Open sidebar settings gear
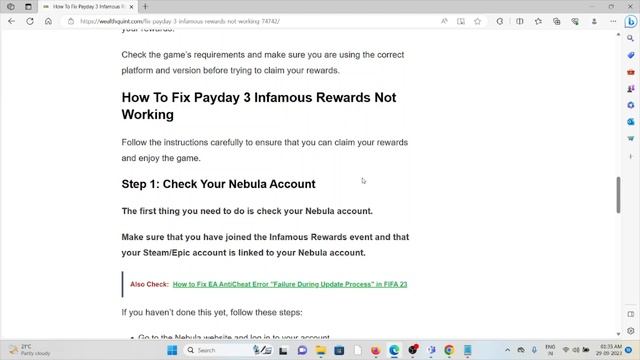This screenshot has height=360, width=640. 631,331
